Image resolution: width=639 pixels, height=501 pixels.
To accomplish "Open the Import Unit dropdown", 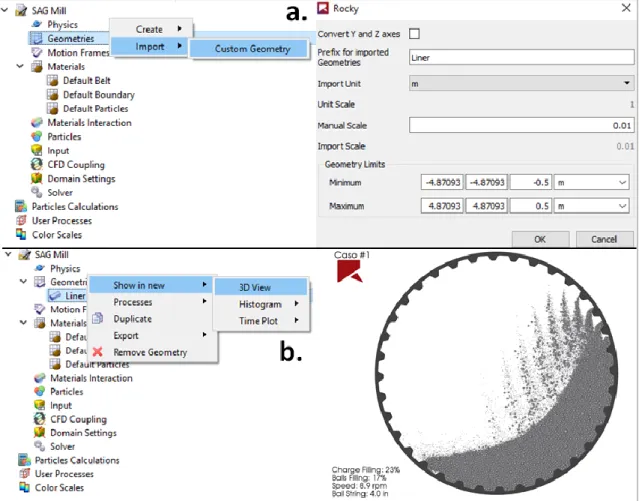I will (x=521, y=84).
